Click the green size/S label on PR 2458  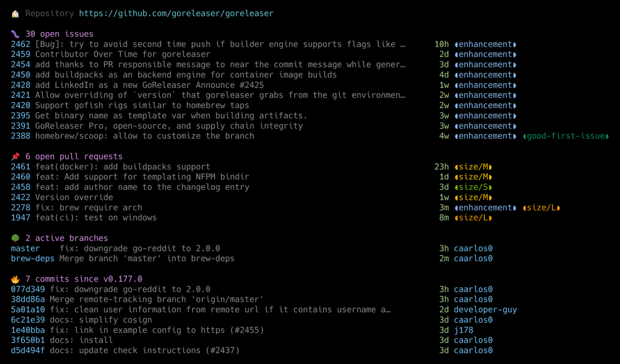pyautogui.click(x=473, y=187)
